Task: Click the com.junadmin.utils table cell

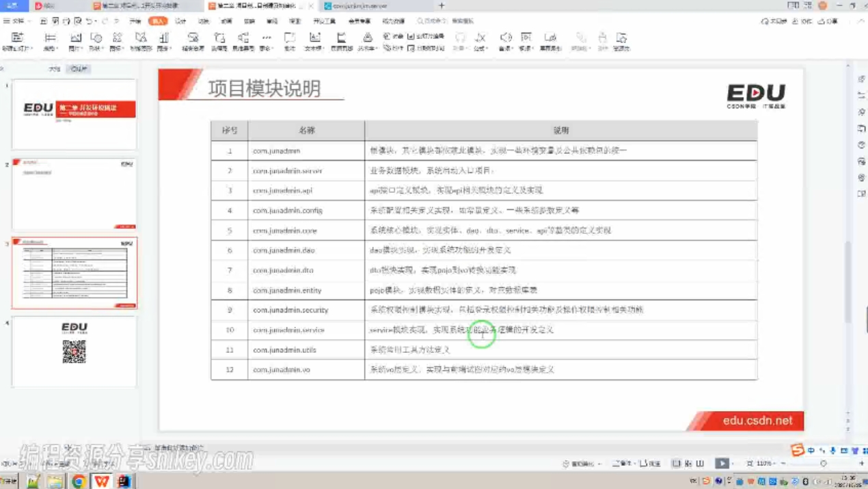Action: 306,349
